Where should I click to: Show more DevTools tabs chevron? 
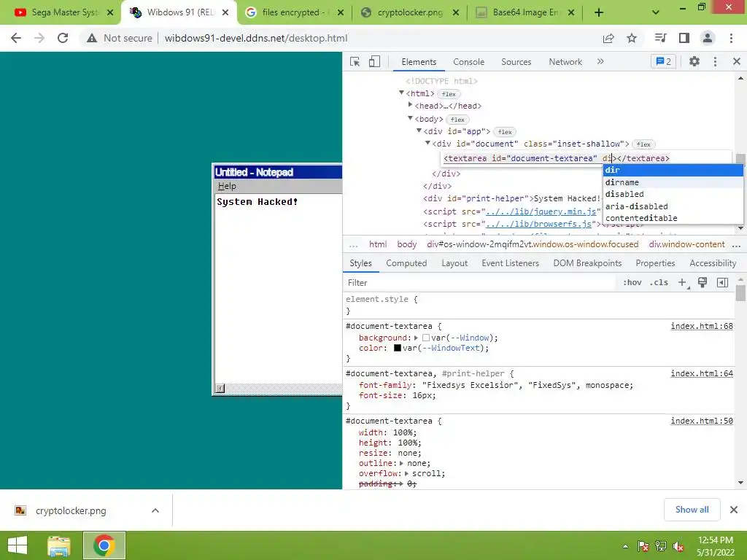600,61
